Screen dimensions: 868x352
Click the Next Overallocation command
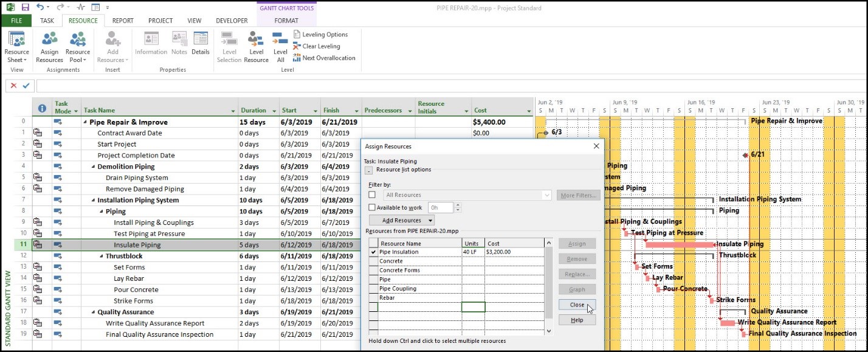click(x=324, y=58)
